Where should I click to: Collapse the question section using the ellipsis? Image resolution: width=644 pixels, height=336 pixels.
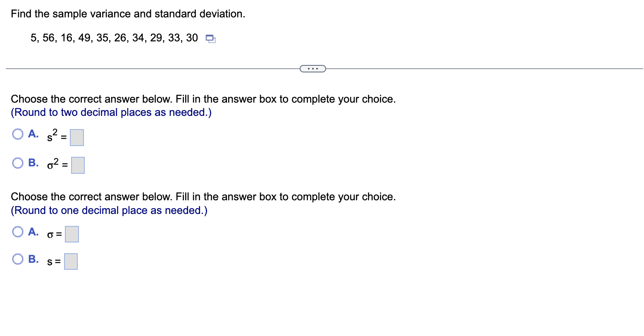[x=312, y=68]
